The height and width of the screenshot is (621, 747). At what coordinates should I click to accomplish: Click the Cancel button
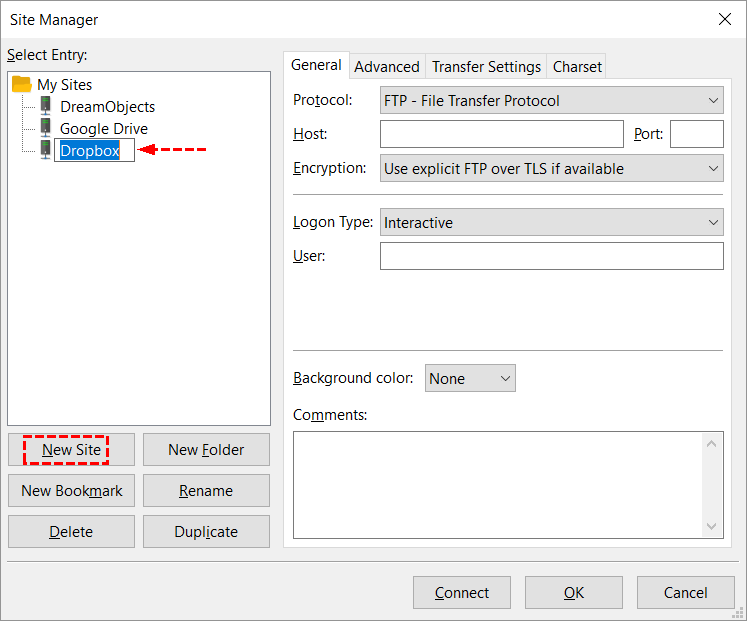(x=686, y=592)
